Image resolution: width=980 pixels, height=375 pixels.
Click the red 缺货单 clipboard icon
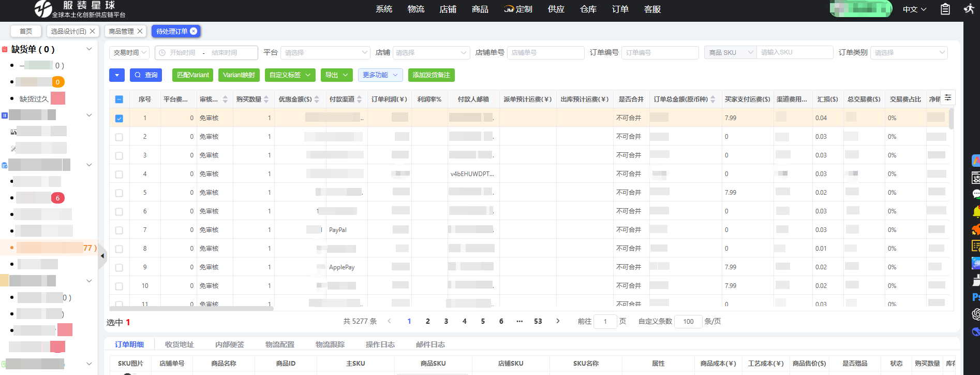(5, 49)
